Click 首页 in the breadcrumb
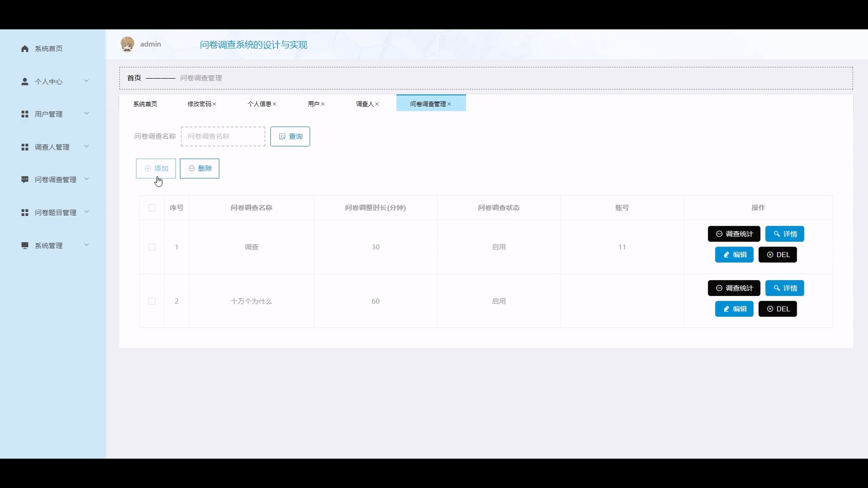868x488 pixels. click(134, 78)
